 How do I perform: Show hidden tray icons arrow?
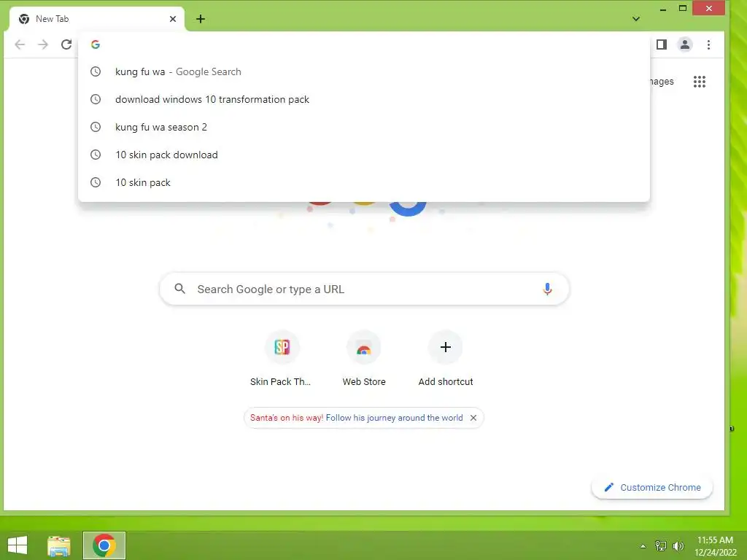click(x=643, y=546)
